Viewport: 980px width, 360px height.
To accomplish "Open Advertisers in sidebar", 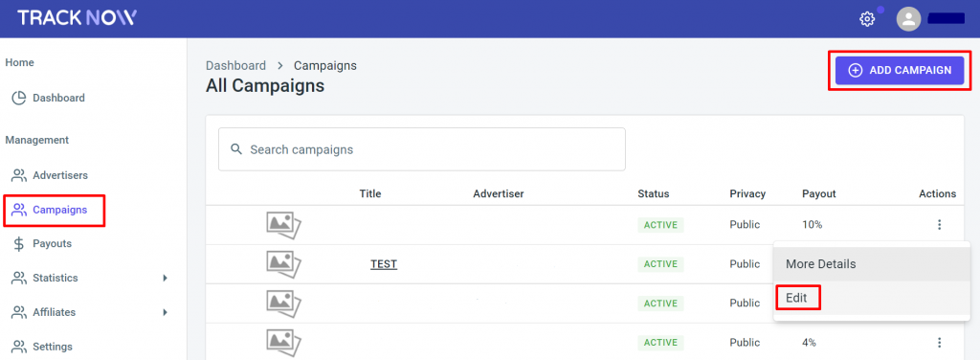I will coord(60,175).
